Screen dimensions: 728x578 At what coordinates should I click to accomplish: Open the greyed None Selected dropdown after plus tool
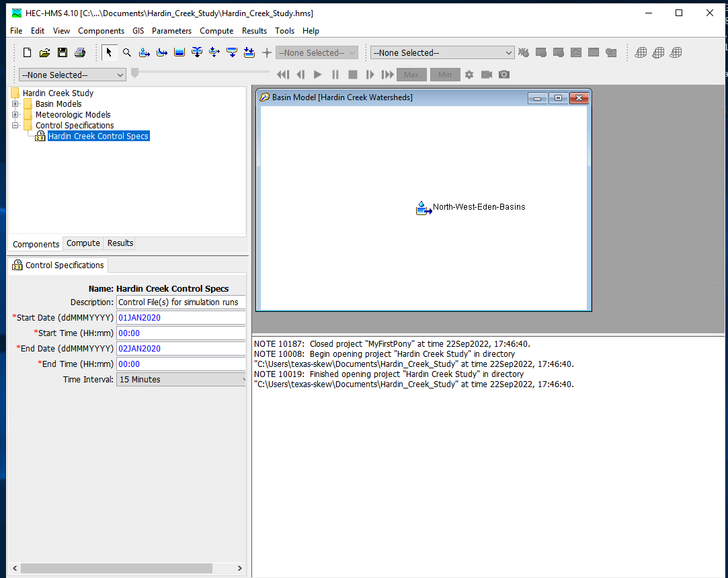(x=317, y=52)
